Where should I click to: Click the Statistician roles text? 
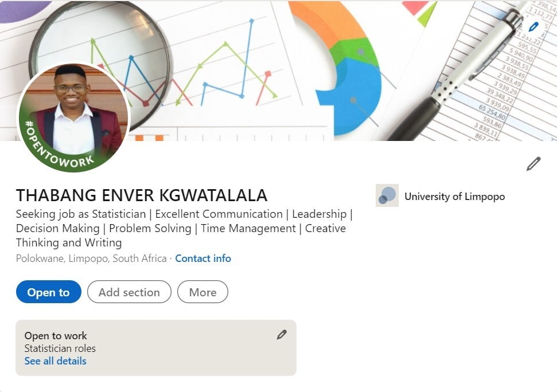[60, 348]
